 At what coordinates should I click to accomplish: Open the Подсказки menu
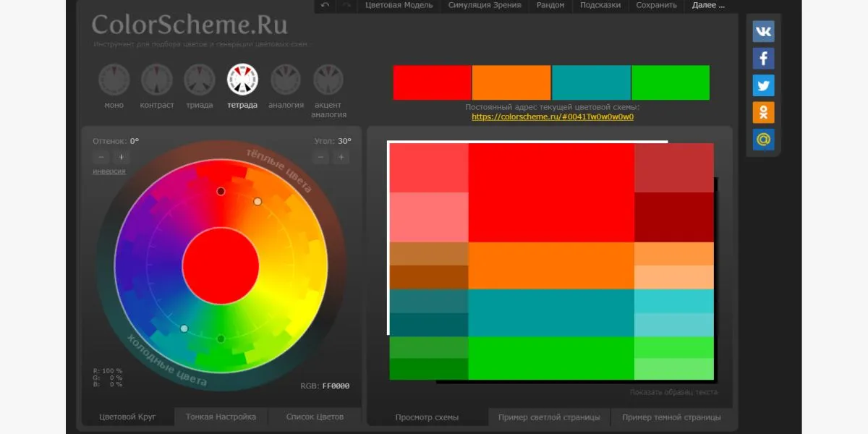(601, 5)
